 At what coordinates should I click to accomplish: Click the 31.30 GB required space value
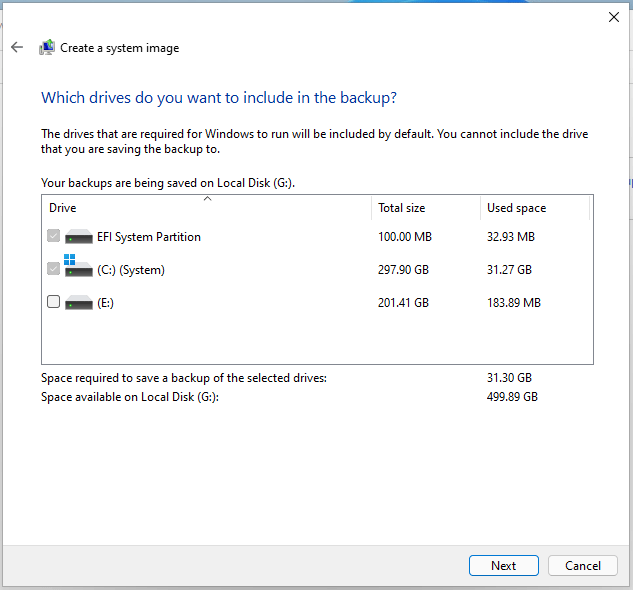tap(509, 378)
